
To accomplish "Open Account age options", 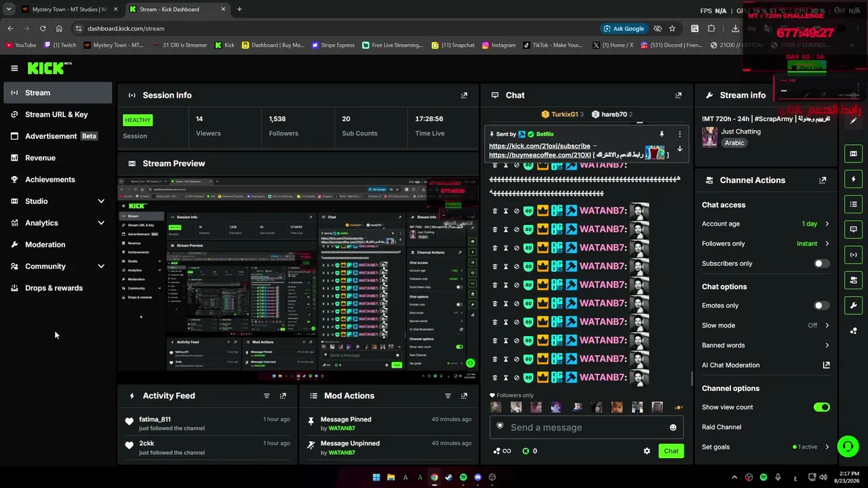I will tap(766, 224).
